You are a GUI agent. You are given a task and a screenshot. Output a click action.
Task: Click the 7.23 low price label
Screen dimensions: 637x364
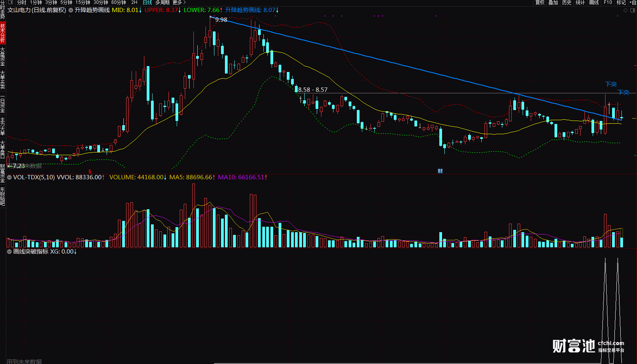click(19, 166)
